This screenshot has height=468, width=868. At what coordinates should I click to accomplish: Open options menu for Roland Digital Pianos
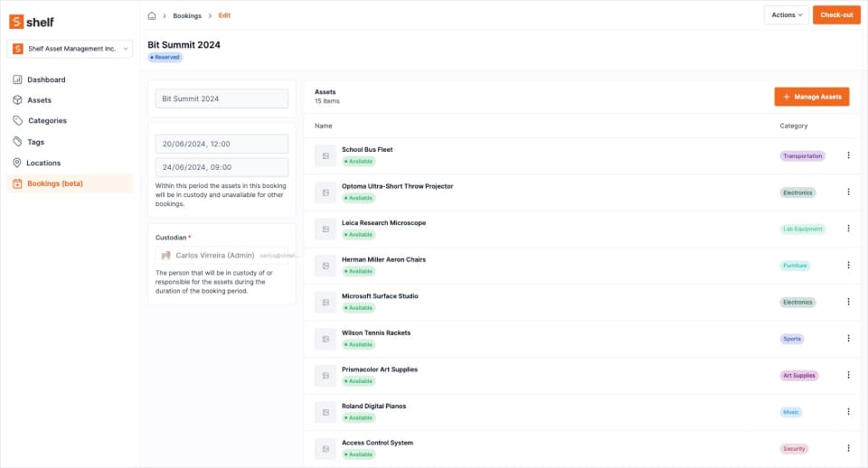tap(848, 412)
